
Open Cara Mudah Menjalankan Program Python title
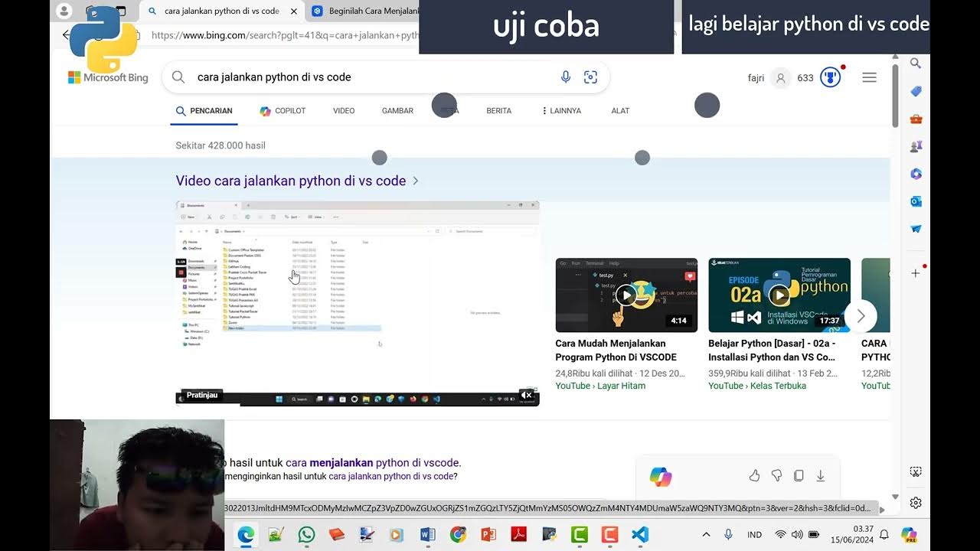click(x=616, y=350)
